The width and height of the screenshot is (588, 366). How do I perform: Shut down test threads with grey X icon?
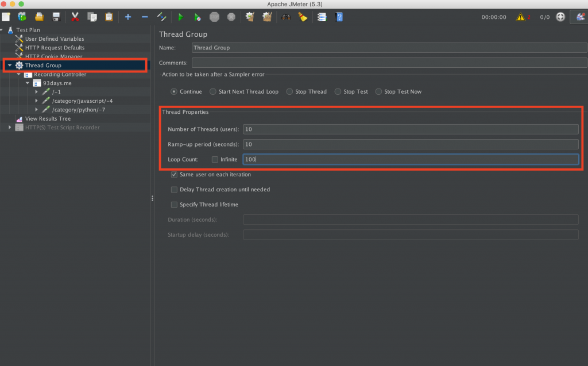pyautogui.click(x=231, y=17)
